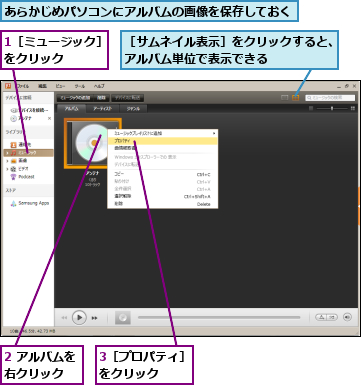
Task: Click the Kies application logo icon
Action: click(x=8, y=86)
